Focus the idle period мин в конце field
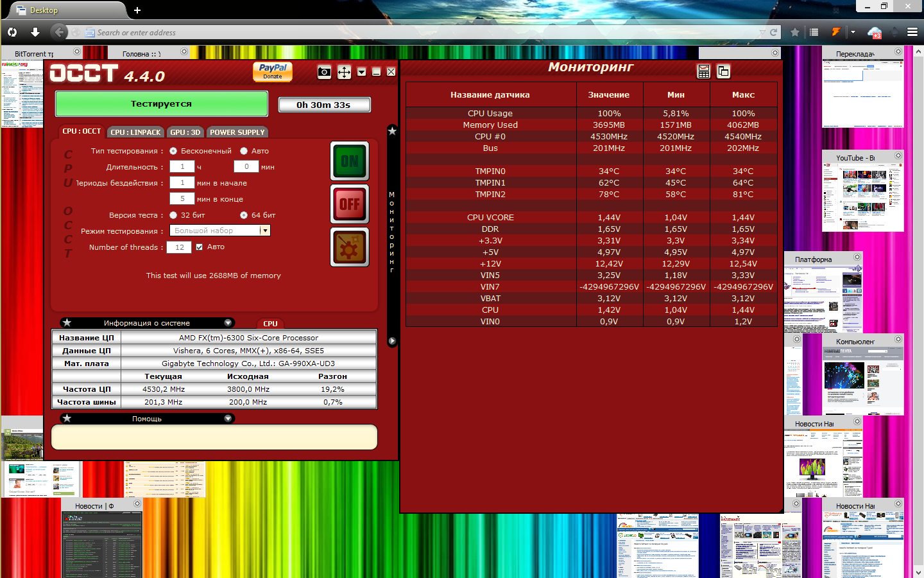This screenshot has height=578, width=924. click(182, 199)
